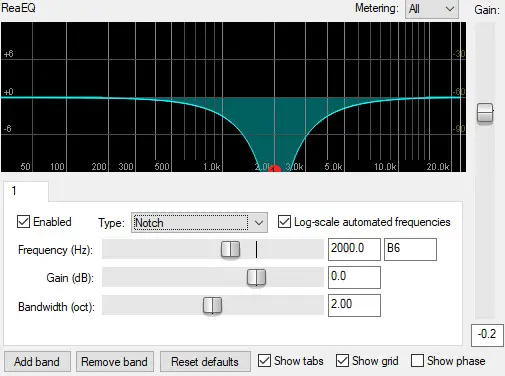Uncheck Show grid

(342, 361)
